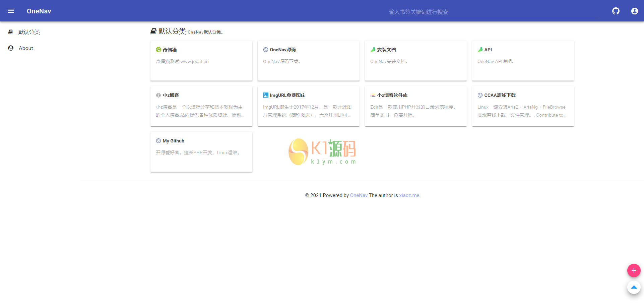Open the OneNav源码 bookmark title

(283, 50)
